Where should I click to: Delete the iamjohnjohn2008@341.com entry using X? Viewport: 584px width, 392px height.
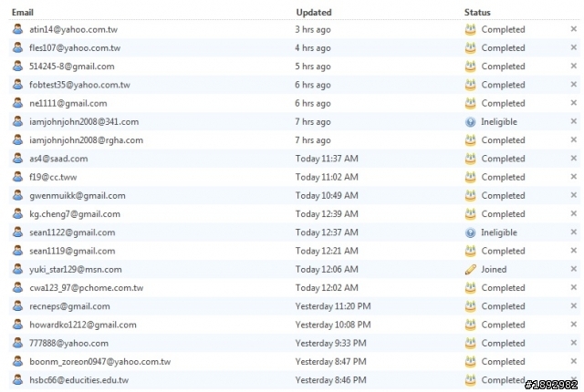tap(574, 121)
